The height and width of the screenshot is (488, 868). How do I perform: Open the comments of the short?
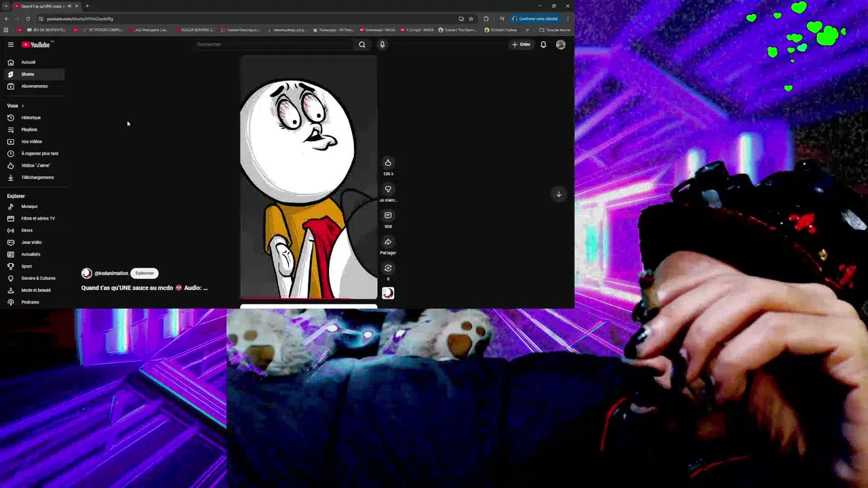click(388, 216)
